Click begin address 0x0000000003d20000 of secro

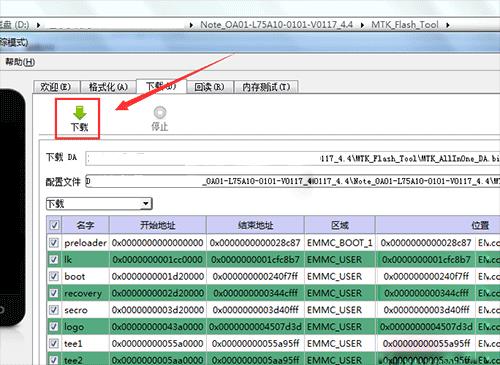(x=158, y=310)
